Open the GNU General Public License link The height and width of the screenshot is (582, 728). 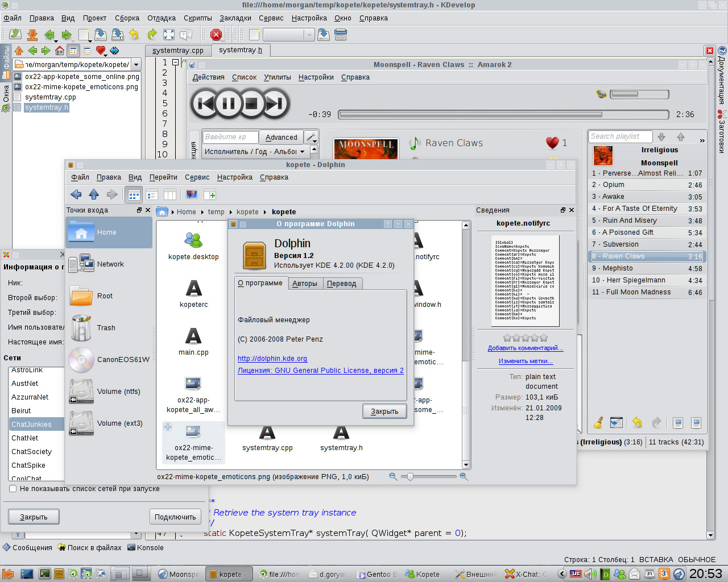[321, 371]
